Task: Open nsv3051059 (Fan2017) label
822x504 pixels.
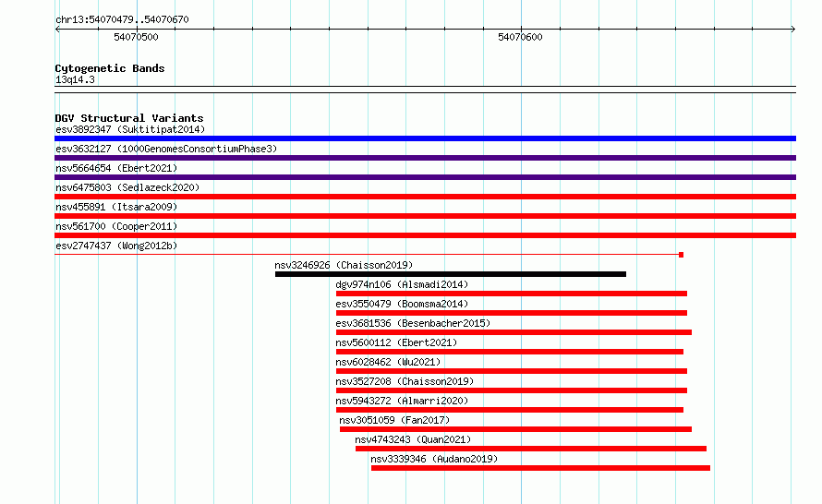Action: click(x=394, y=420)
